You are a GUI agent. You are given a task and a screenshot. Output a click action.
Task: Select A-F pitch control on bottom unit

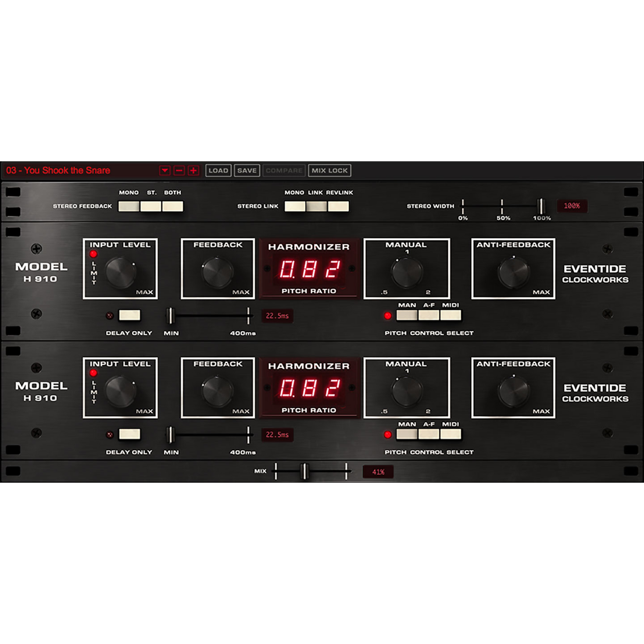[429, 435]
